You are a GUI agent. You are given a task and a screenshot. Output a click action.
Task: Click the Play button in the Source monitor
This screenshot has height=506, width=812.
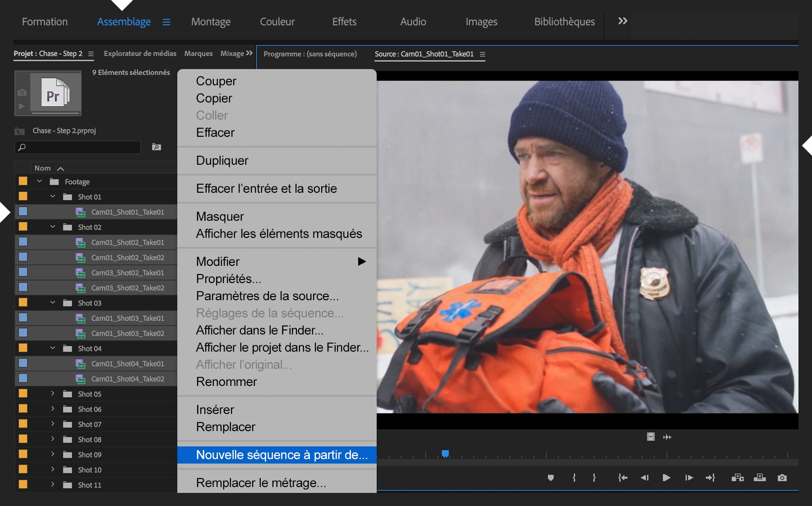pyautogui.click(x=666, y=478)
